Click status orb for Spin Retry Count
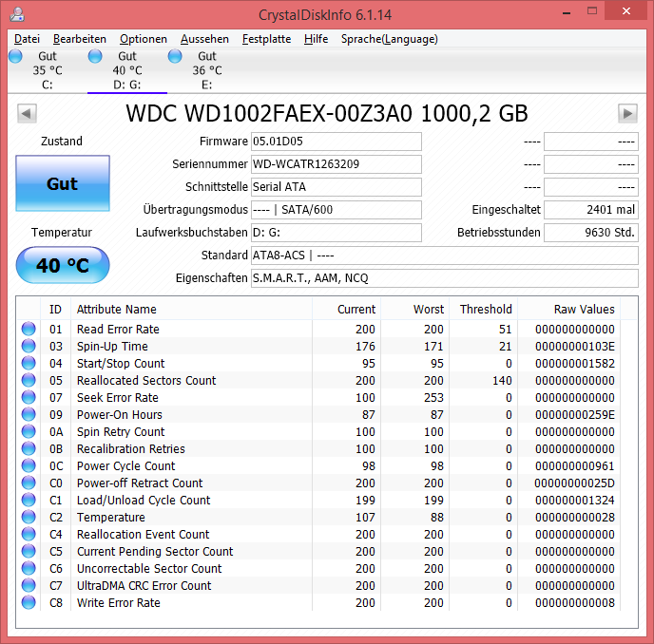The width and height of the screenshot is (654, 644). tap(29, 431)
